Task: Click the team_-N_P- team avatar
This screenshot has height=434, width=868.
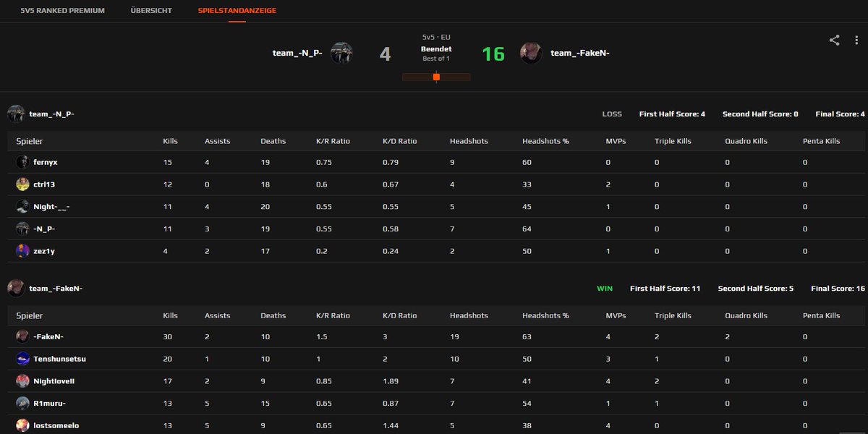Action: coord(343,52)
